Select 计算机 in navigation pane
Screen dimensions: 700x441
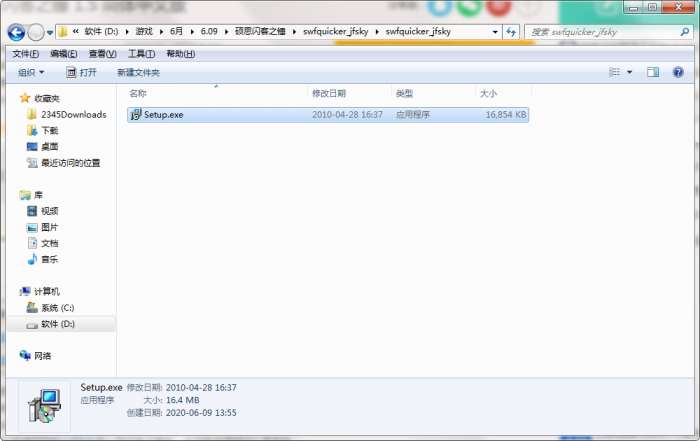coord(47,291)
